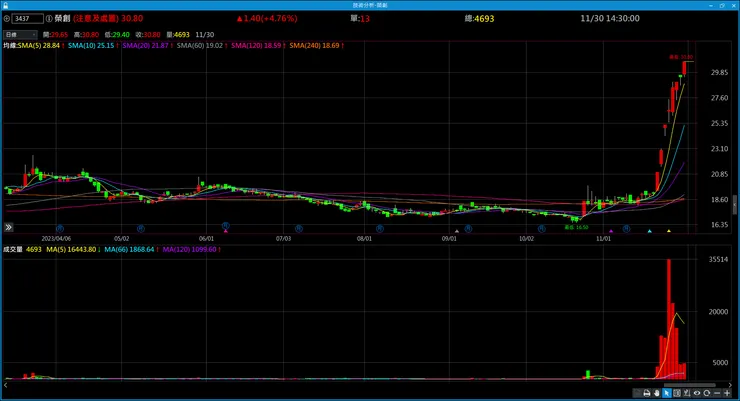Edit the stock code field 3437
The image size is (740, 401).
(27, 18)
